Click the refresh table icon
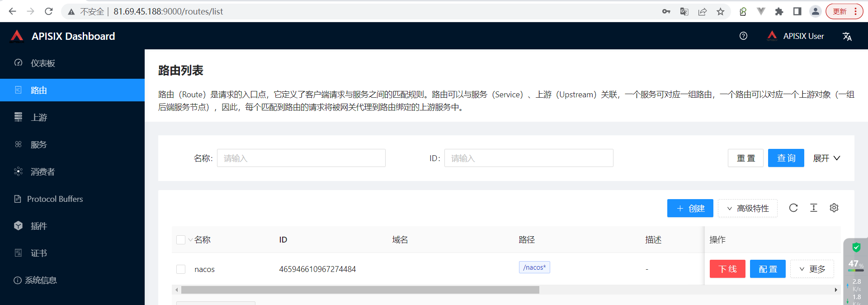Image resolution: width=868 pixels, height=305 pixels. click(793, 208)
